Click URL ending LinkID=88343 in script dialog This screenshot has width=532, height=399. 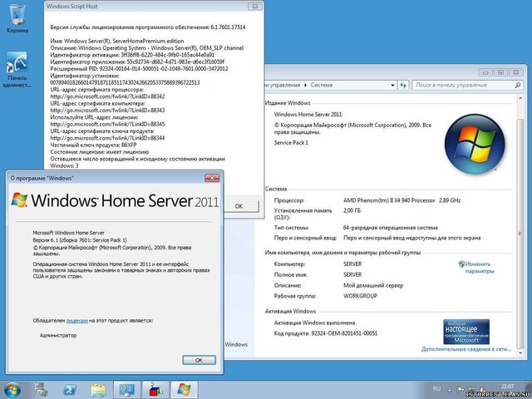click(x=107, y=111)
